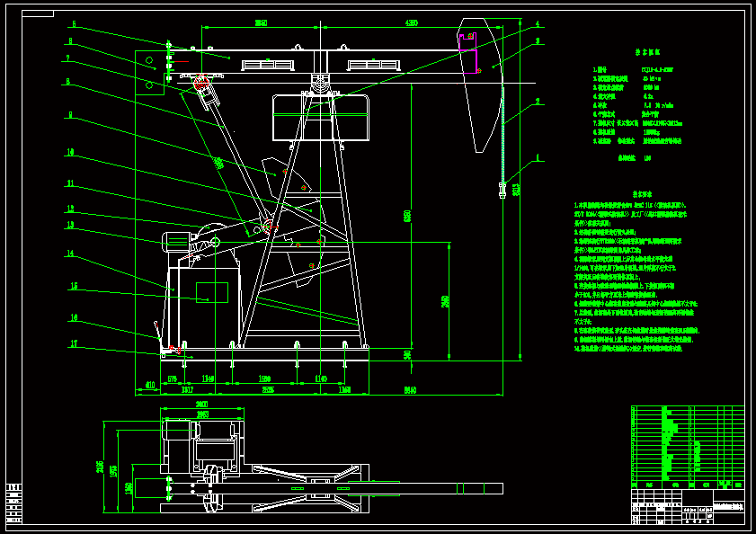Click part callout number 1
This screenshot has width=756, height=534.
click(538, 157)
